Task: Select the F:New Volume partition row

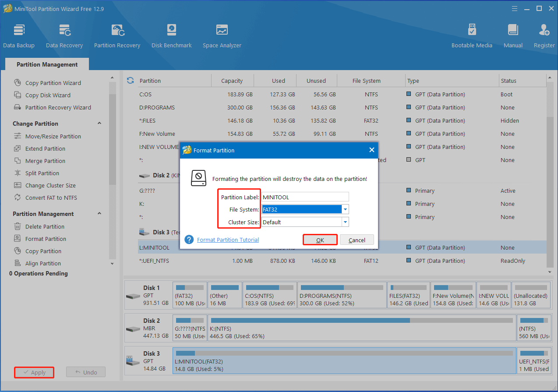Action: [342, 134]
